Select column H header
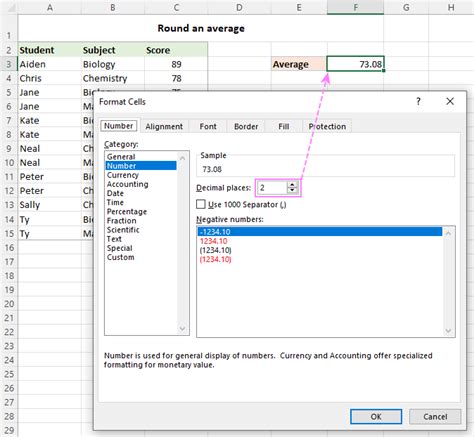Image resolution: width=474 pixels, height=437 pixels. click(451, 7)
